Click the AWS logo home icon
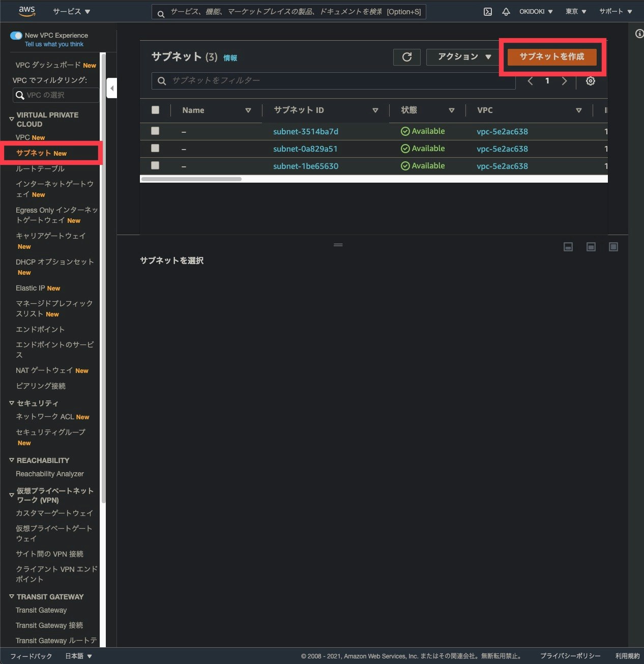Image resolution: width=644 pixels, height=664 pixels. click(x=26, y=11)
